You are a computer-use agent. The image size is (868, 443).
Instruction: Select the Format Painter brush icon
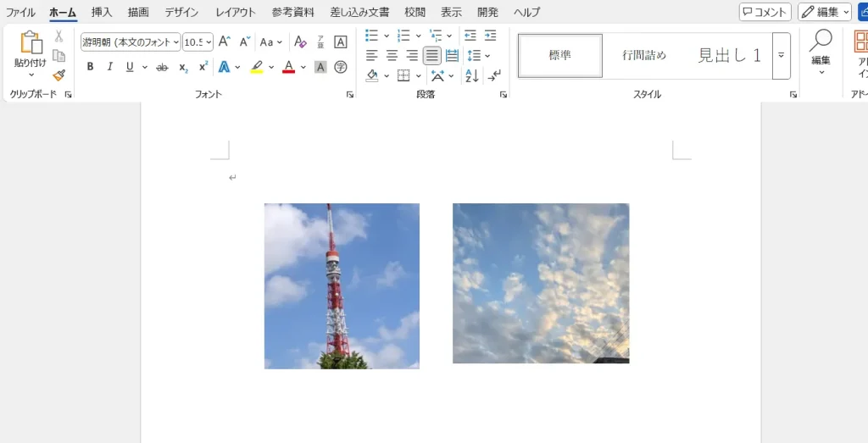point(58,75)
